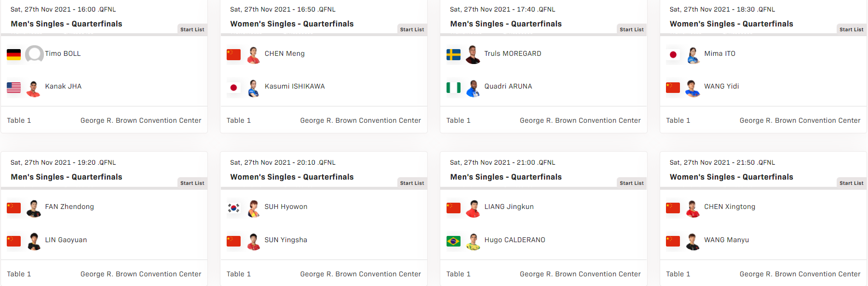Open player WANG Manyu's name link
The width and height of the screenshot is (868, 286).
pyautogui.click(x=726, y=240)
